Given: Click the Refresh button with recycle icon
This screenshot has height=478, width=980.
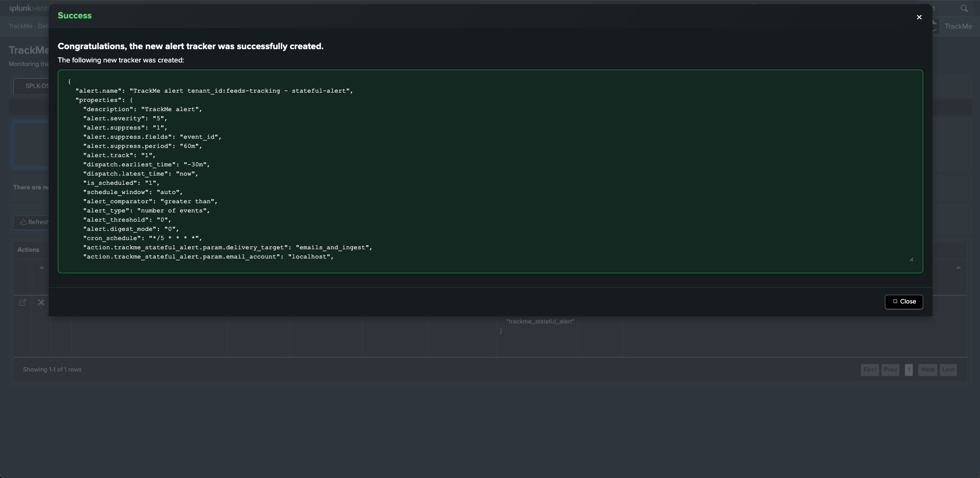Looking at the screenshot, I should [x=32, y=222].
